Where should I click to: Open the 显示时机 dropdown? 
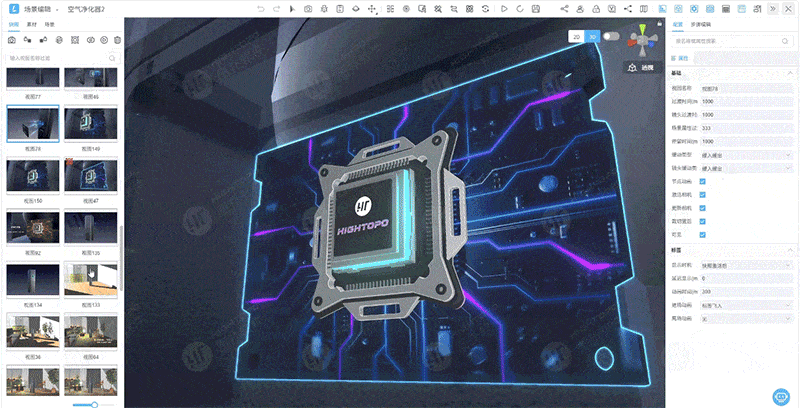click(746, 266)
